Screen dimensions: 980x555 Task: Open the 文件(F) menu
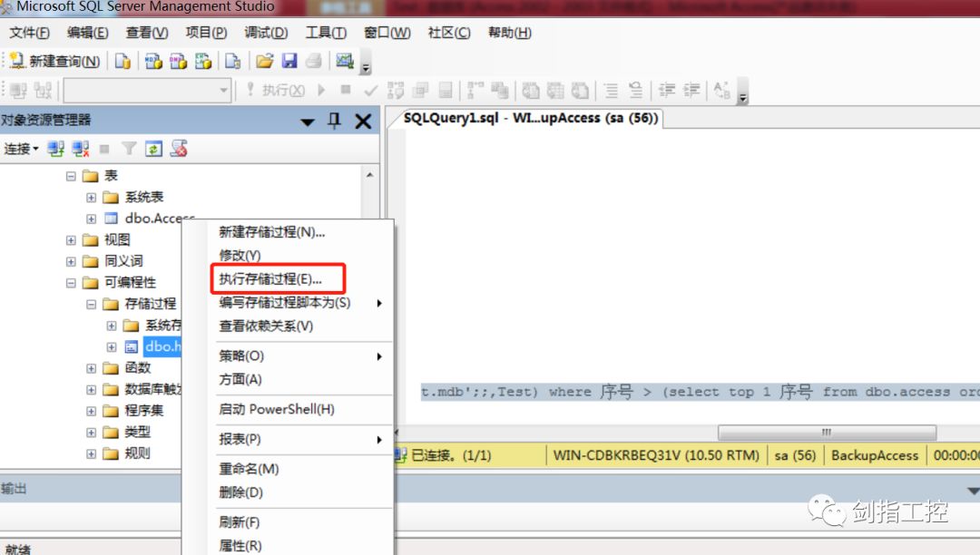[29, 33]
